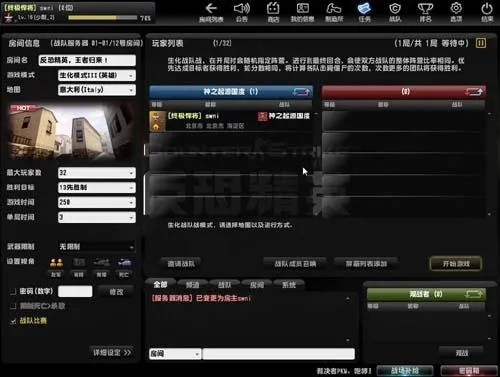Switch to the 房间 chat tab

(x=257, y=285)
